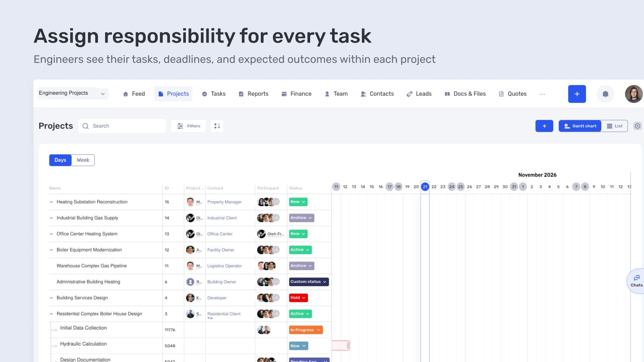Click the Heating Substation manager avatar
Image resolution: width=644 pixels, height=362 pixels.
[x=190, y=202]
